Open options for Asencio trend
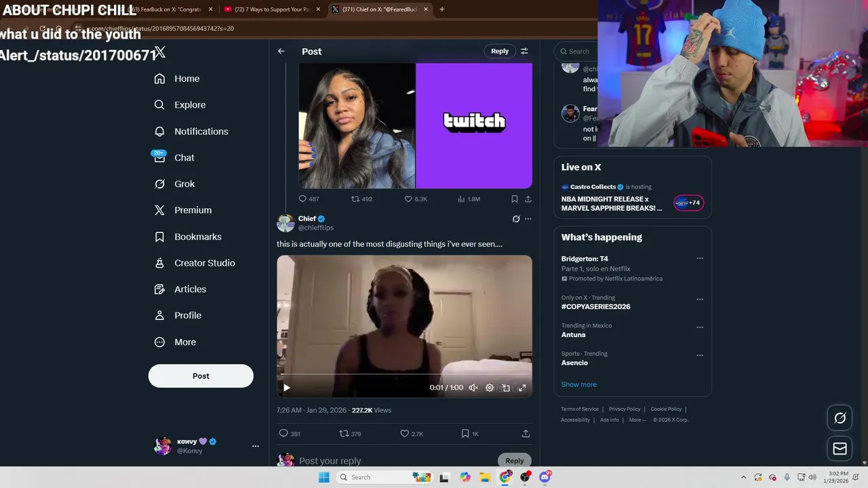 pyautogui.click(x=700, y=354)
